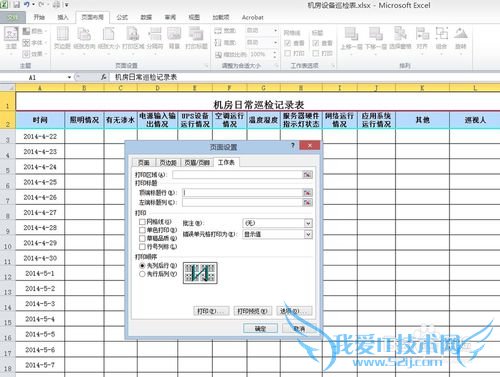Switch to the Formulas (公式) ribbon tab
Image resolution: width=500 pixels, height=377 pixels.
[122, 17]
